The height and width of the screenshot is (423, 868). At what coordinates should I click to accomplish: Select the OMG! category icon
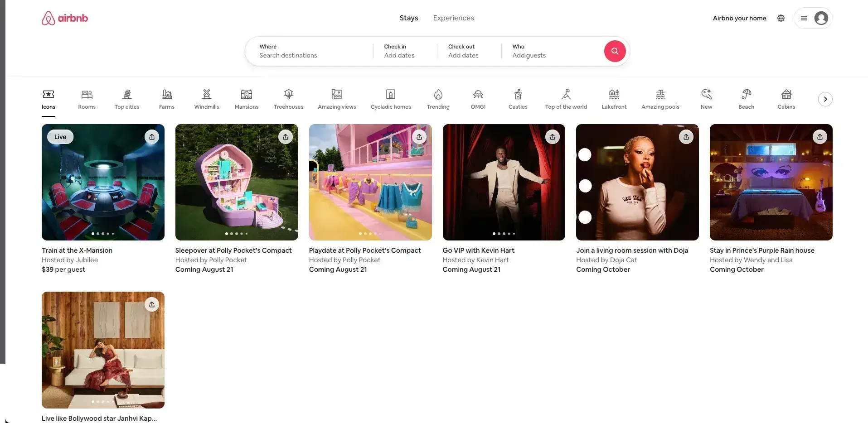(478, 99)
